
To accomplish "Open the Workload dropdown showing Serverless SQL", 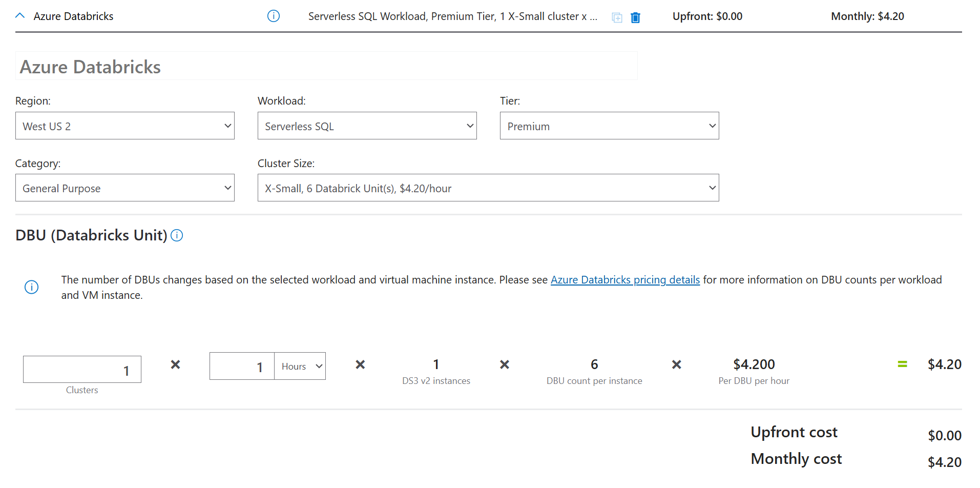I will [x=367, y=126].
